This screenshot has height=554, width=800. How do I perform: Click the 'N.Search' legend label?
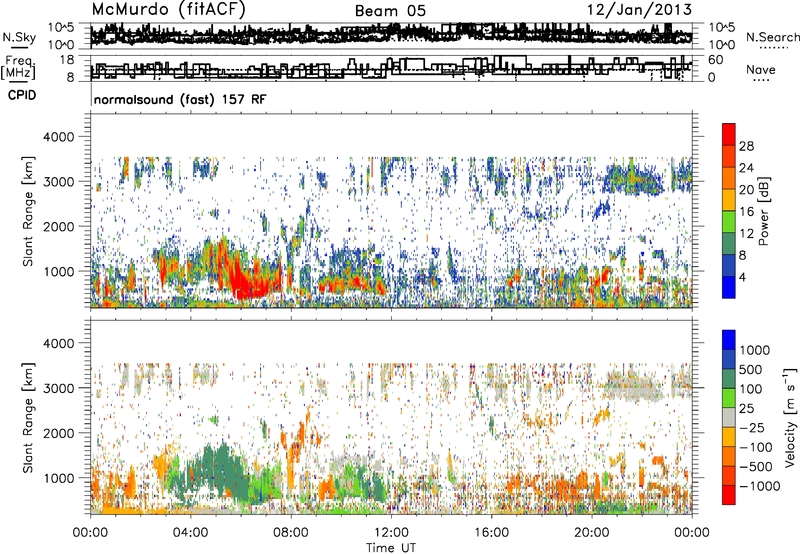coord(772,37)
